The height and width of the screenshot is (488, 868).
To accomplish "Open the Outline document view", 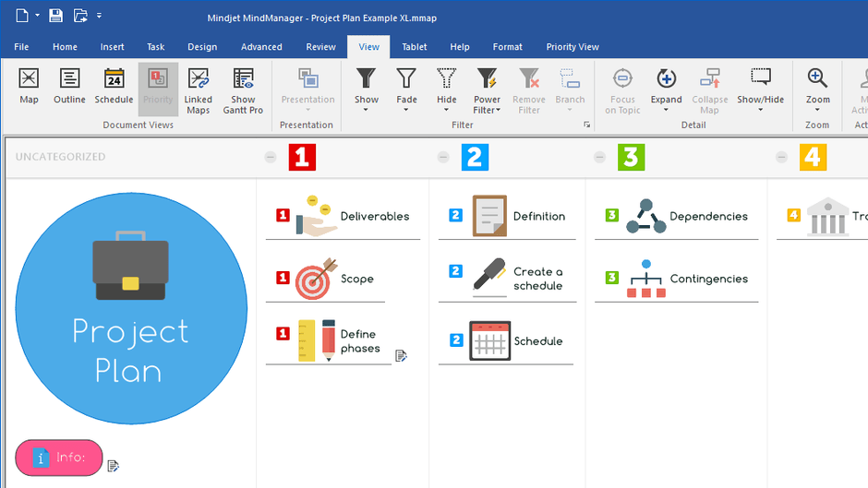I will pyautogui.click(x=69, y=86).
